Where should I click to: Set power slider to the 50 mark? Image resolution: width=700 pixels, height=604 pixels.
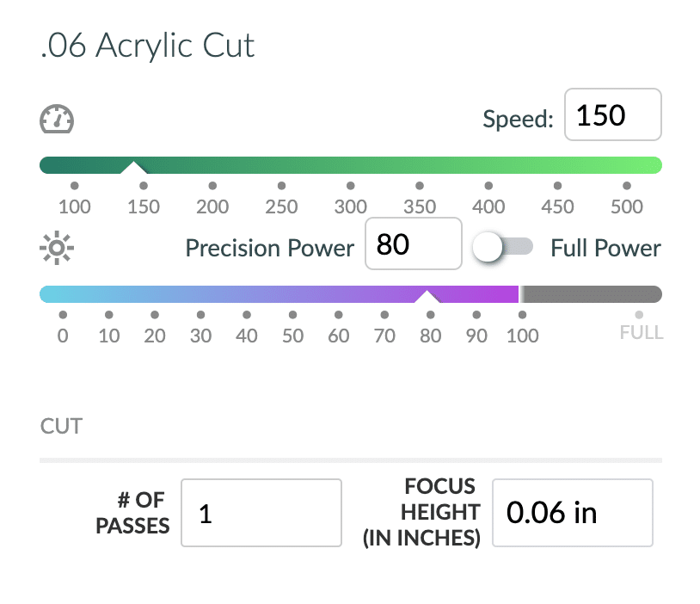click(293, 315)
